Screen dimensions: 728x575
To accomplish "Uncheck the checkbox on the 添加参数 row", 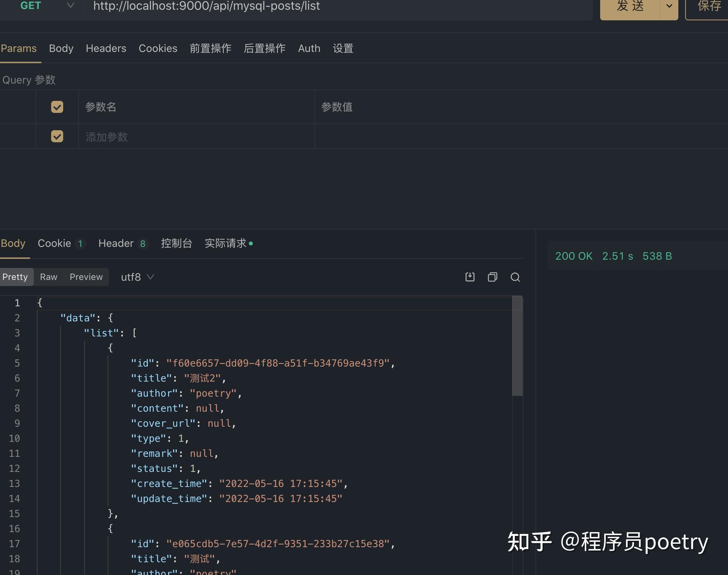I will [x=57, y=136].
